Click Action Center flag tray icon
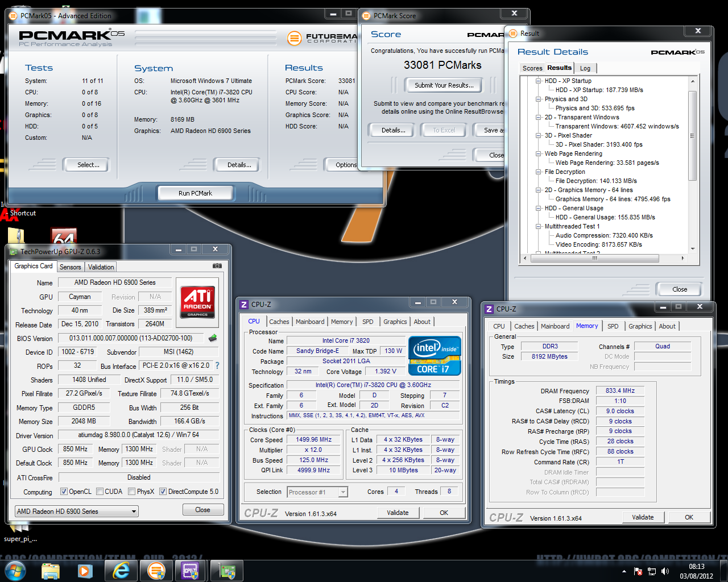 click(638, 571)
